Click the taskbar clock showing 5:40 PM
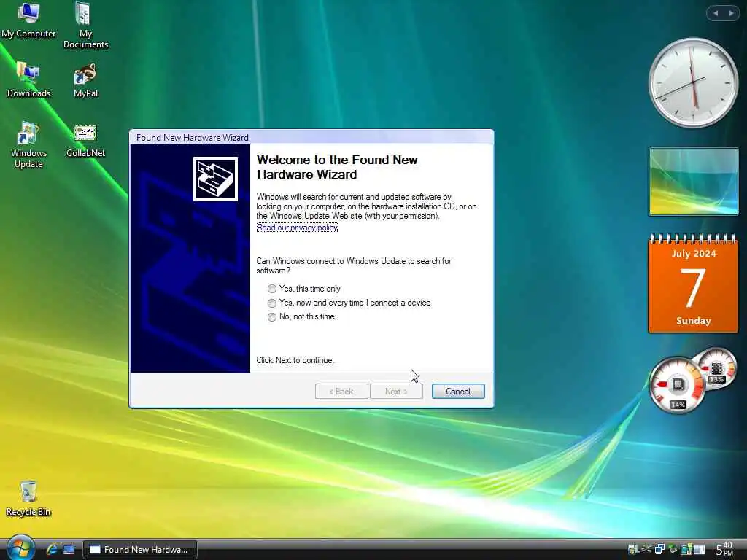 724,549
